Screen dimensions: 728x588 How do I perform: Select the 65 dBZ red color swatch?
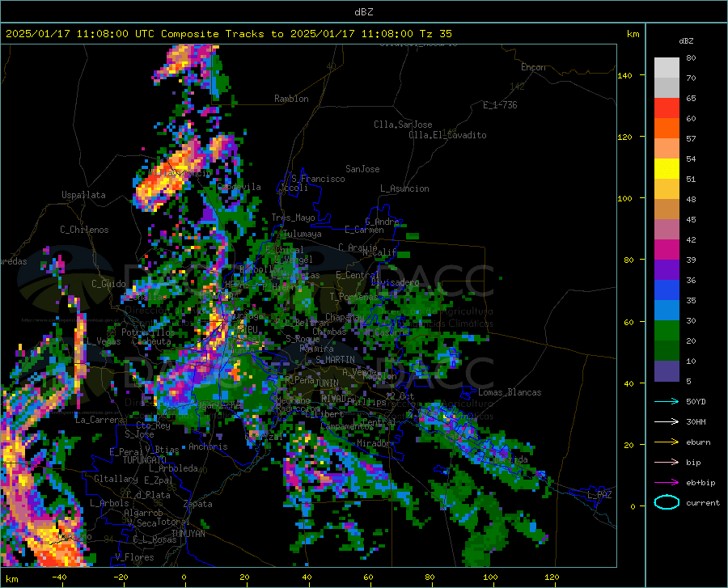[x=667, y=108]
